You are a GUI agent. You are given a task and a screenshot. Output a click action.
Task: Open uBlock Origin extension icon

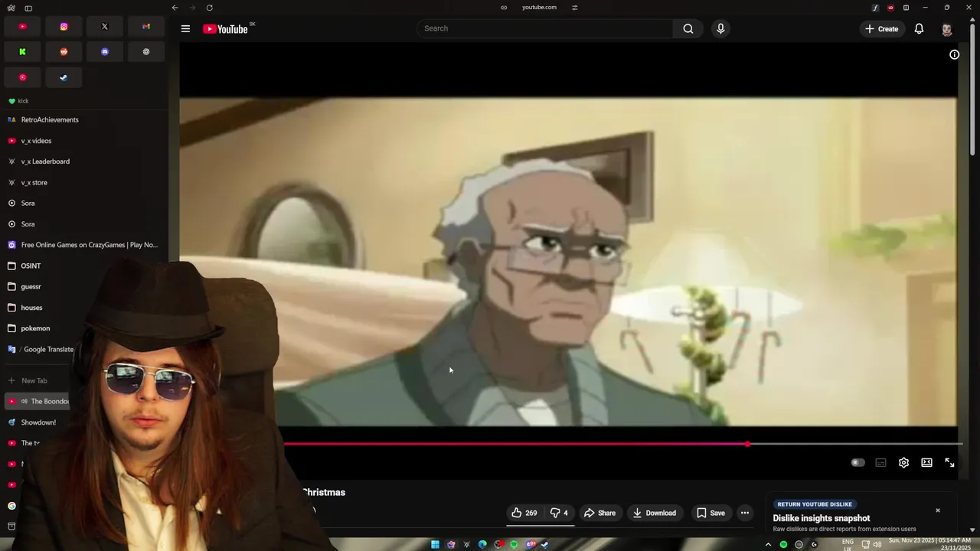pyautogui.click(x=890, y=8)
